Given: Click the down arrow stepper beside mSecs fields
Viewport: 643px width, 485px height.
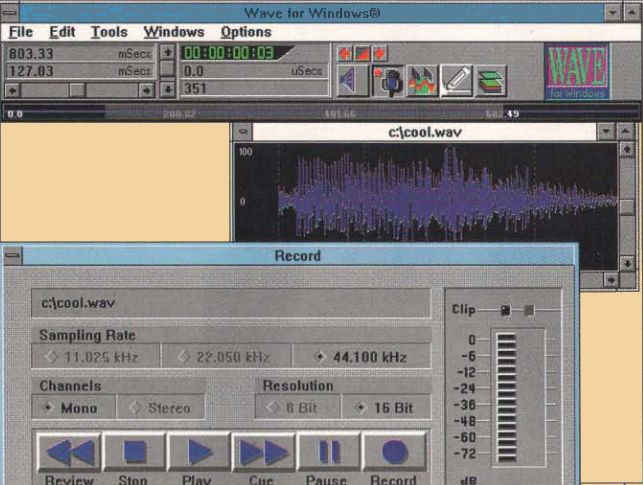Looking at the screenshot, I should [167, 89].
